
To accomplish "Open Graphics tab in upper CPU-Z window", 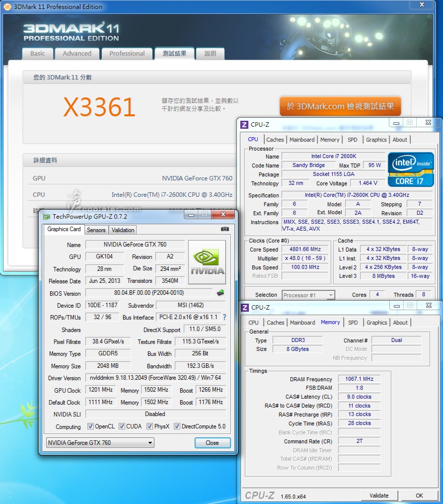I will (376, 140).
